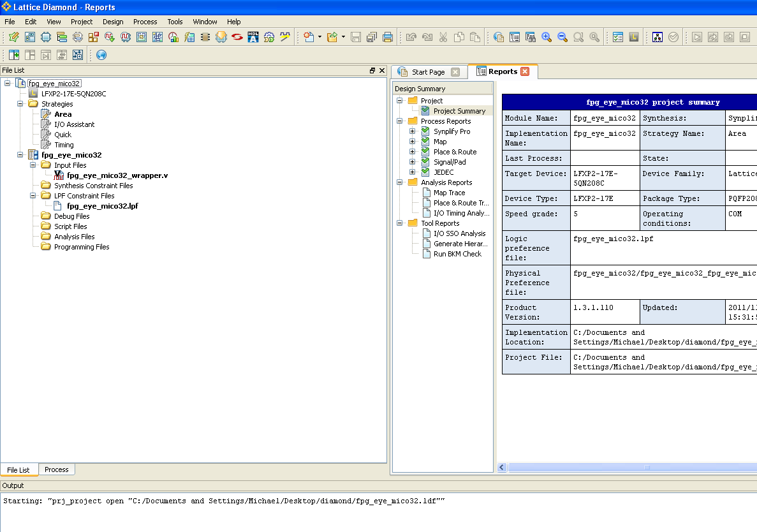Collapse the fpg_eye_mico32 project root node
Image resolution: width=757 pixels, height=532 pixels.
[x=7, y=84]
